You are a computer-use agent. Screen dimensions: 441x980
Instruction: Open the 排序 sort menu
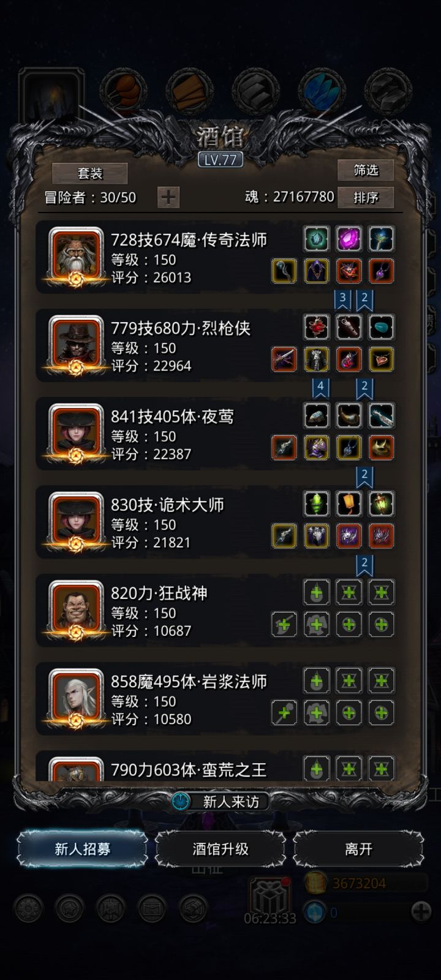[366, 197]
